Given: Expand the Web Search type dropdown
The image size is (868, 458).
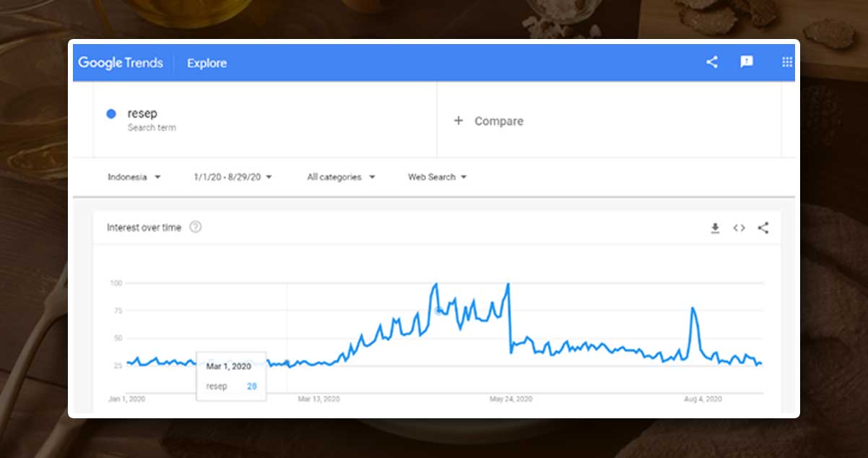Looking at the screenshot, I should pyautogui.click(x=437, y=177).
